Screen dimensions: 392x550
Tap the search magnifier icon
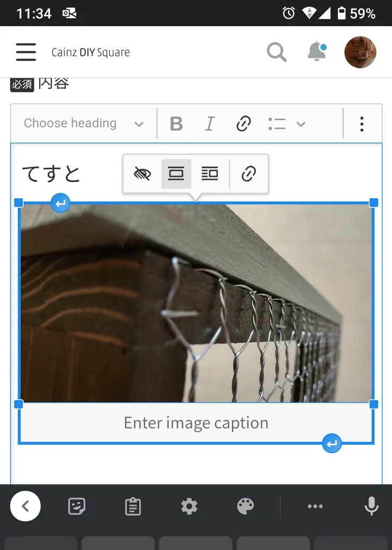point(276,52)
